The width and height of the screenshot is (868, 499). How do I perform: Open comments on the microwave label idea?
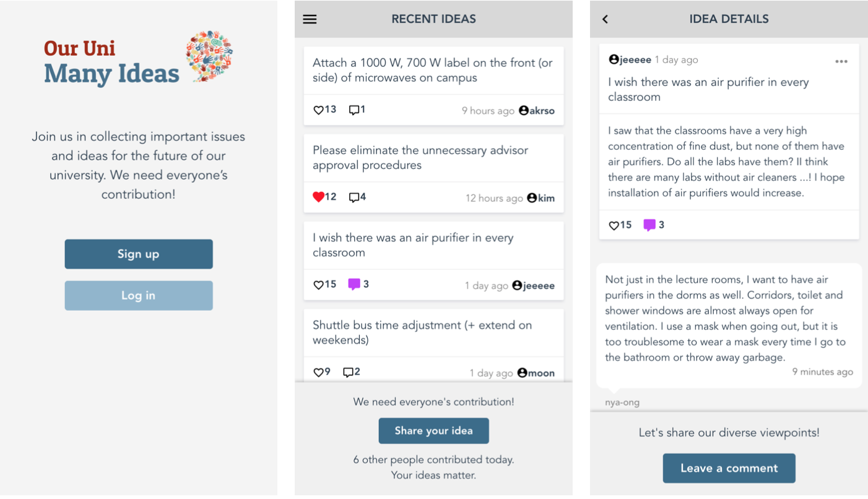[354, 110]
